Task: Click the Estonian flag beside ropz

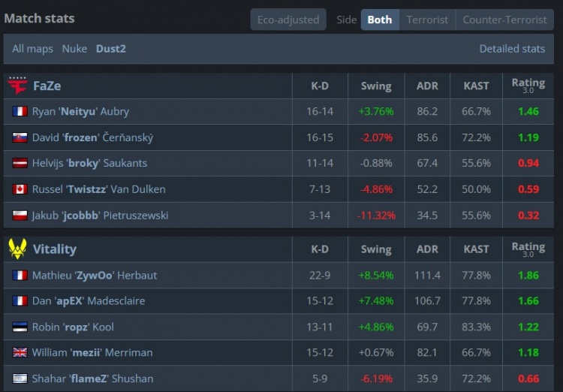Action: tap(20, 327)
